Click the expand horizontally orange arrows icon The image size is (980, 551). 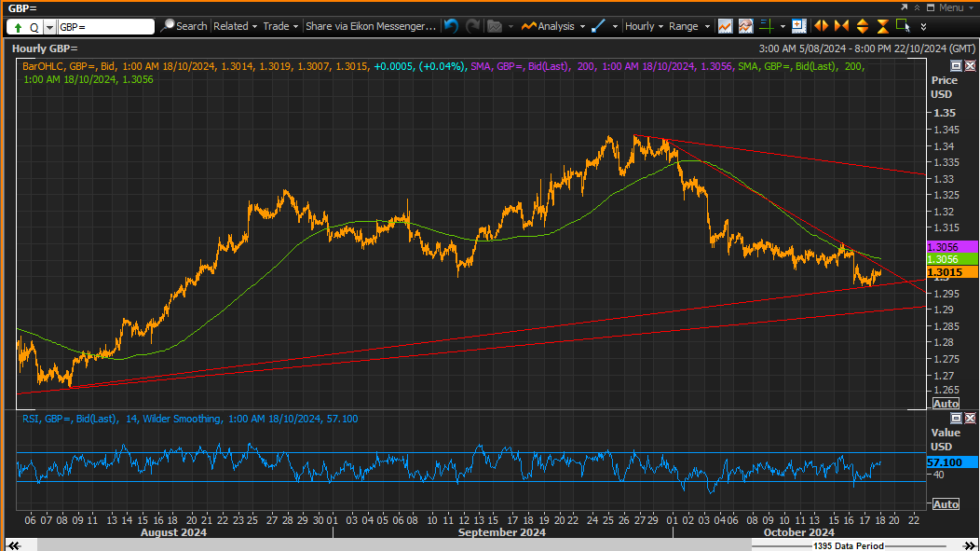pos(822,26)
